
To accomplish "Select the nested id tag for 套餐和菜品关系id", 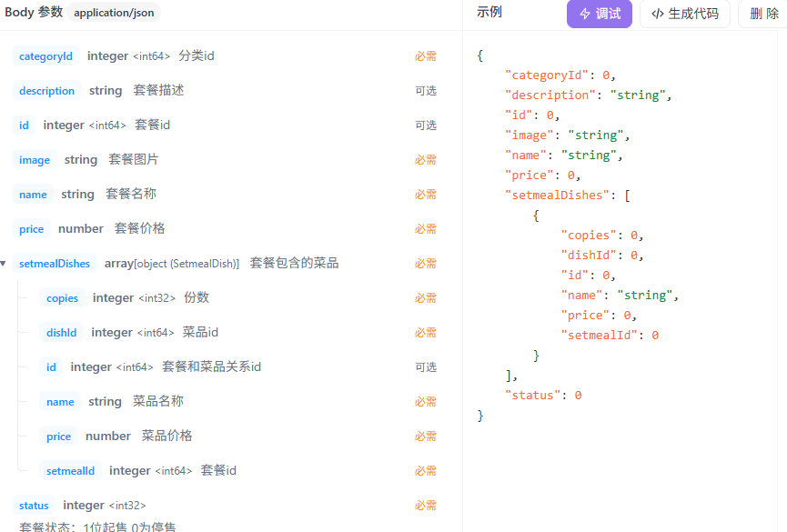I will click(x=51, y=367).
